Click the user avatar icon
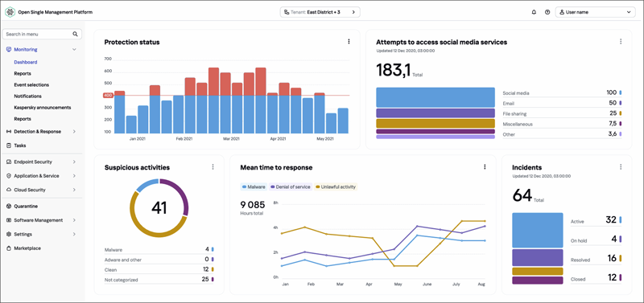 pos(562,12)
